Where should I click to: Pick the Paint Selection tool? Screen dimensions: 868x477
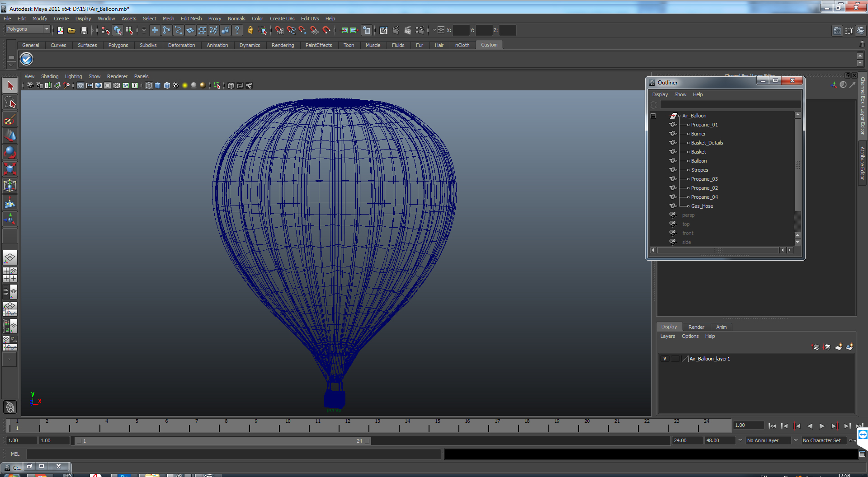pyautogui.click(x=10, y=119)
